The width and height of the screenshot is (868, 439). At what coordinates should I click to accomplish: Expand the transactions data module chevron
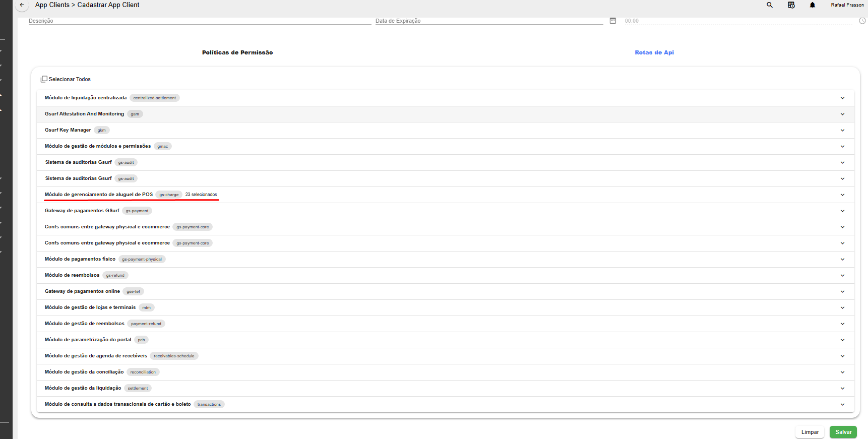pos(842,404)
